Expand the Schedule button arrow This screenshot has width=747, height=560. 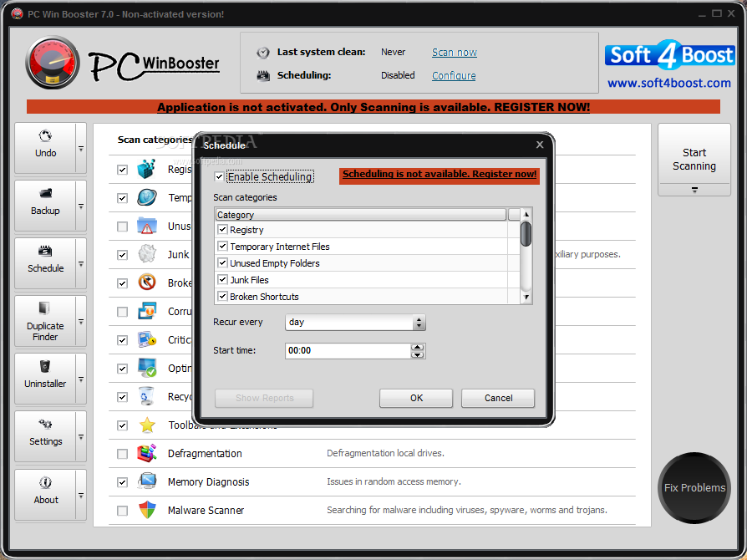[81, 264]
